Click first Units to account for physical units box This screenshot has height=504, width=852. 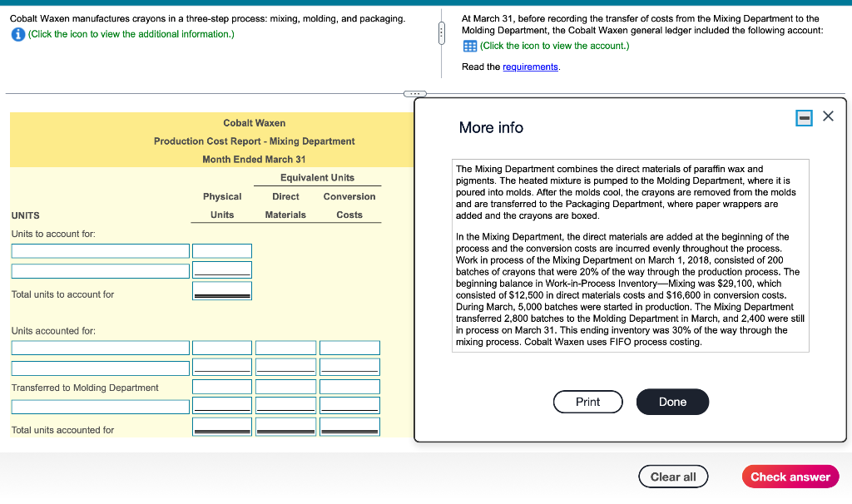[x=222, y=251]
